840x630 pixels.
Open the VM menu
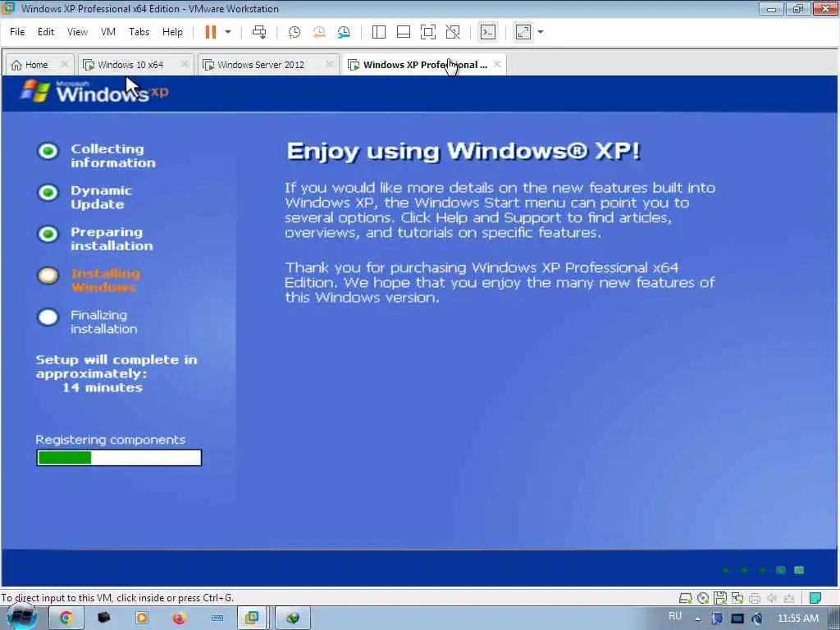108,32
